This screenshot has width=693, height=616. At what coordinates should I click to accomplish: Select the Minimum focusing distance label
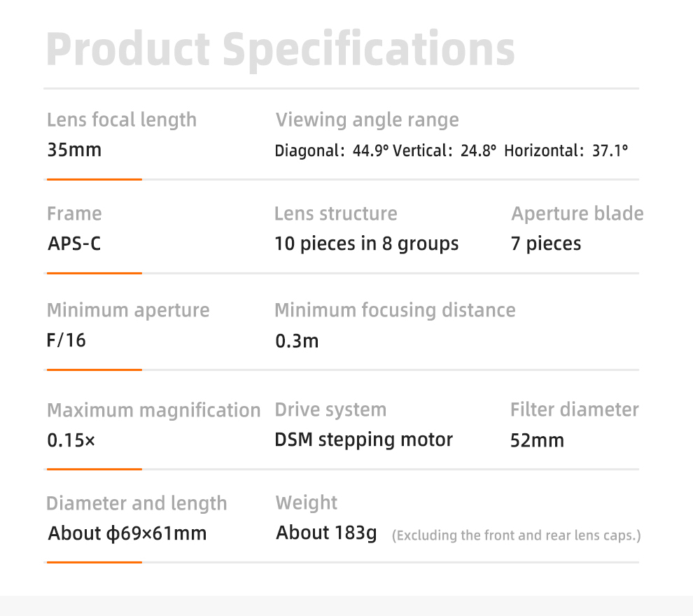(395, 310)
